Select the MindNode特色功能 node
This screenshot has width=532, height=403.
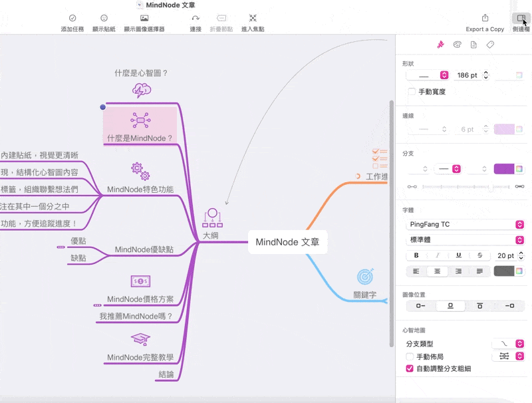click(140, 190)
